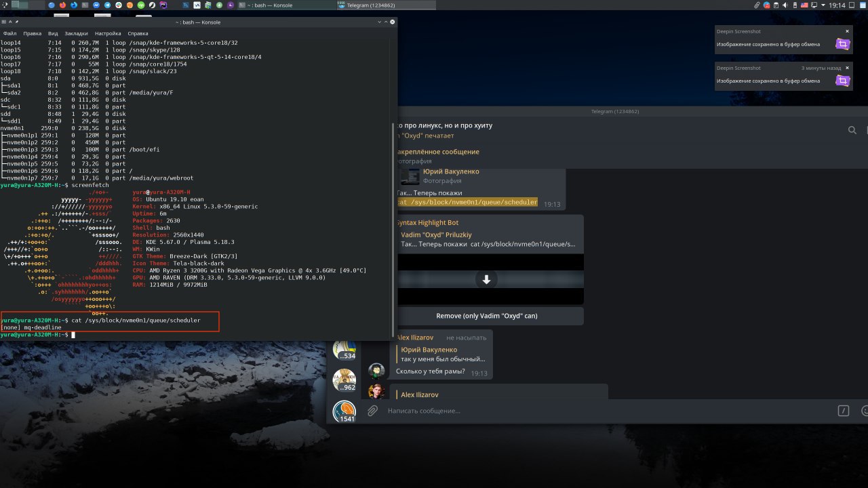Image resolution: width=868 pixels, height=488 pixels.
Task: Open volume control in system tray
Action: pos(785,5)
